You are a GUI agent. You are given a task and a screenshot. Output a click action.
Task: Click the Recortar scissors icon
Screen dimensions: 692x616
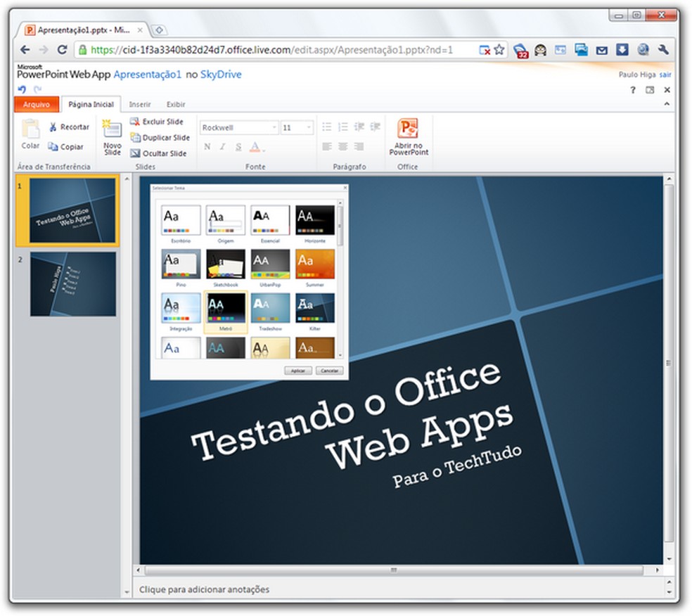tap(53, 126)
